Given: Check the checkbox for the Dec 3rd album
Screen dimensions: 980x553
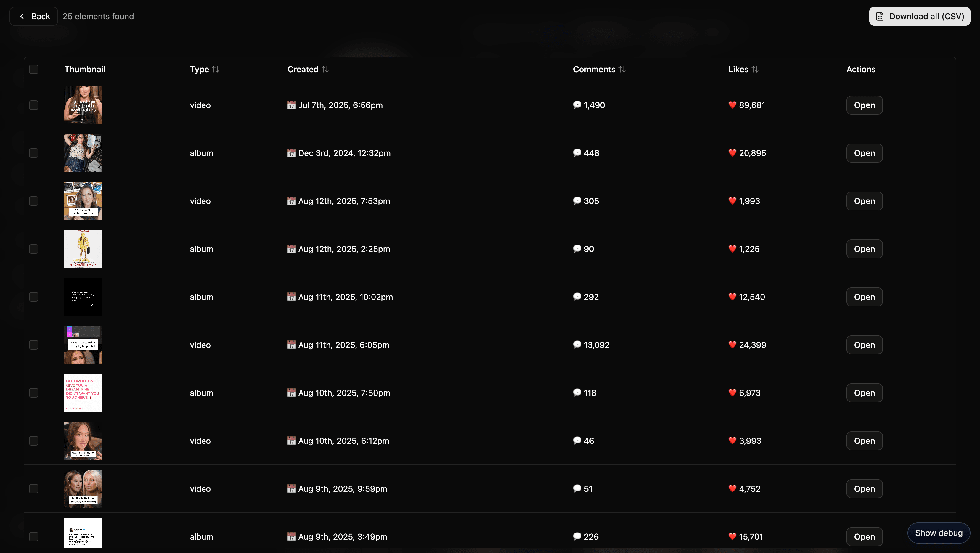Looking at the screenshot, I should tap(34, 153).
